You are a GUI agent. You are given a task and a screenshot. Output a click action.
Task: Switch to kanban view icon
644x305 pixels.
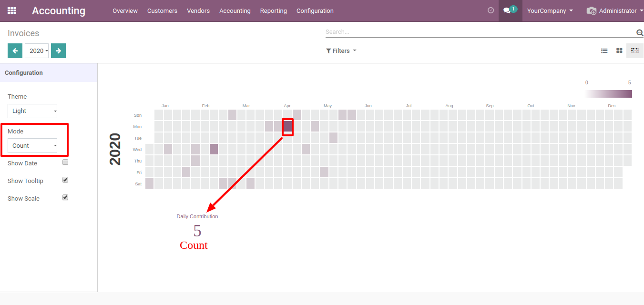point(619,51)
